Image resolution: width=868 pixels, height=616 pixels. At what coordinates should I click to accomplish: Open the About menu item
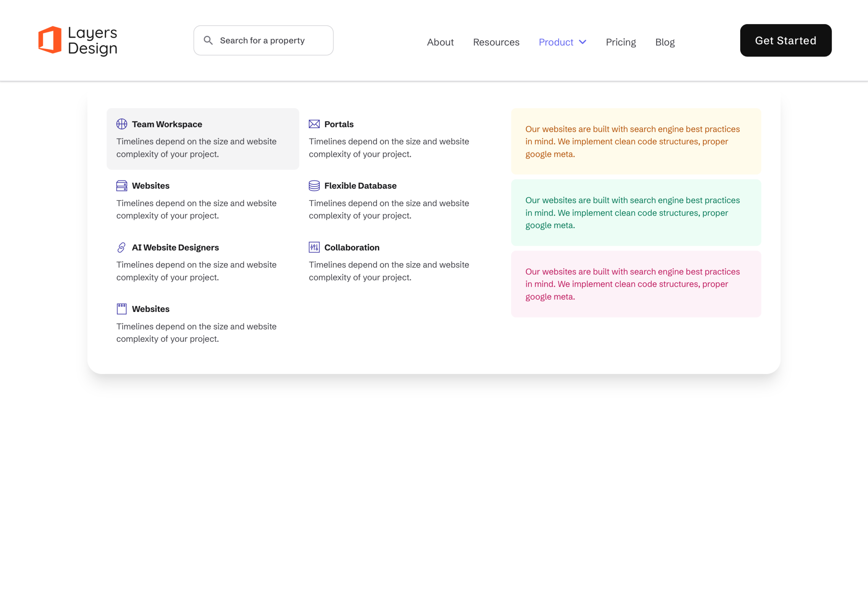[x=440, y=42]
